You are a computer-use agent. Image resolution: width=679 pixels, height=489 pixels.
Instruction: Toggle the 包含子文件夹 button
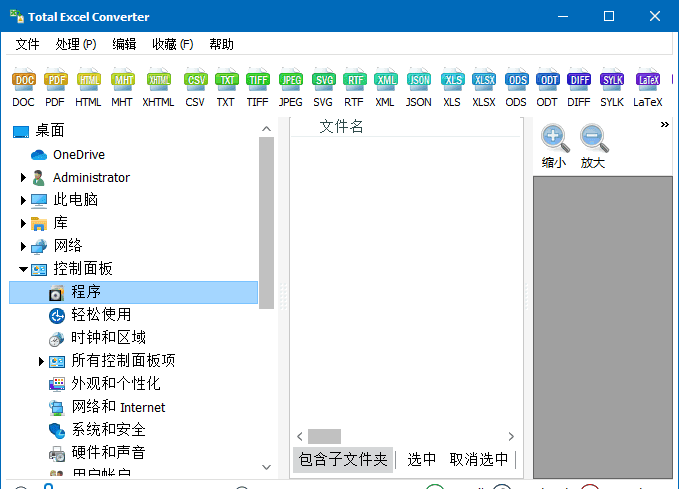tap(343, 460)
